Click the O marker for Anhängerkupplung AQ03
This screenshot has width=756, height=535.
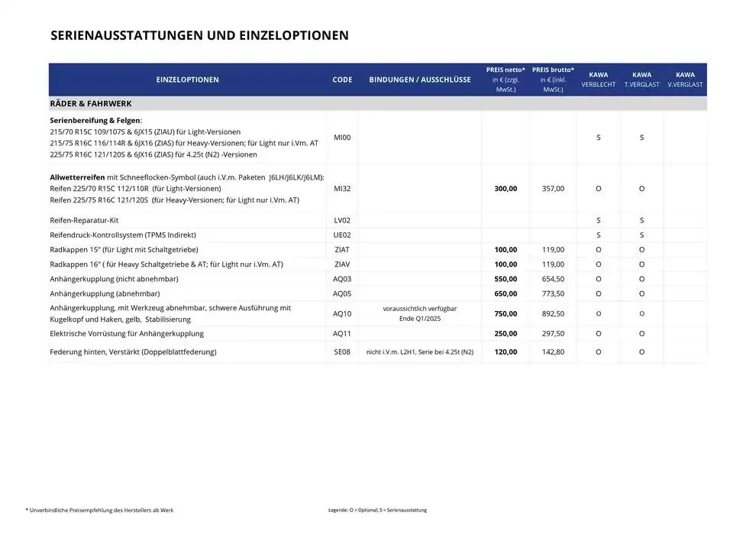[598, 278]
